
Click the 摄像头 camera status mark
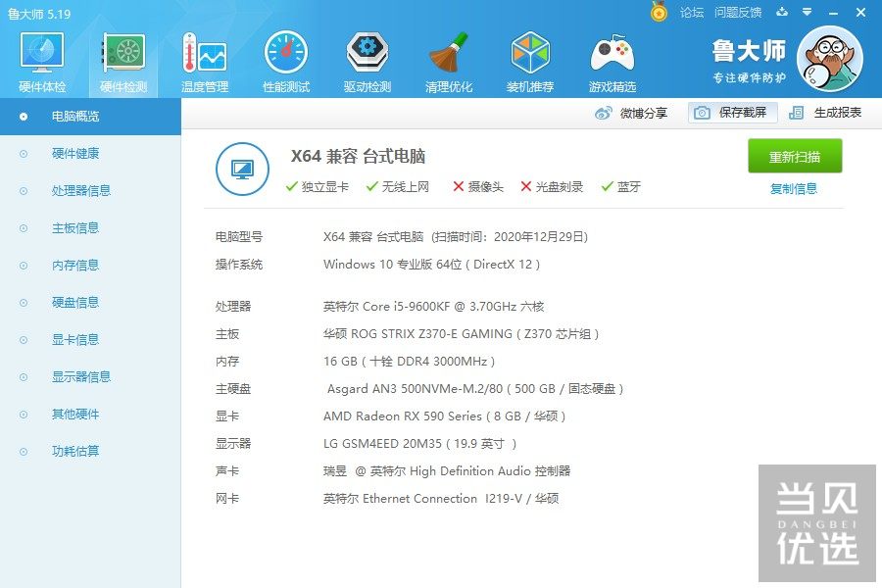[x=458, y=186]
